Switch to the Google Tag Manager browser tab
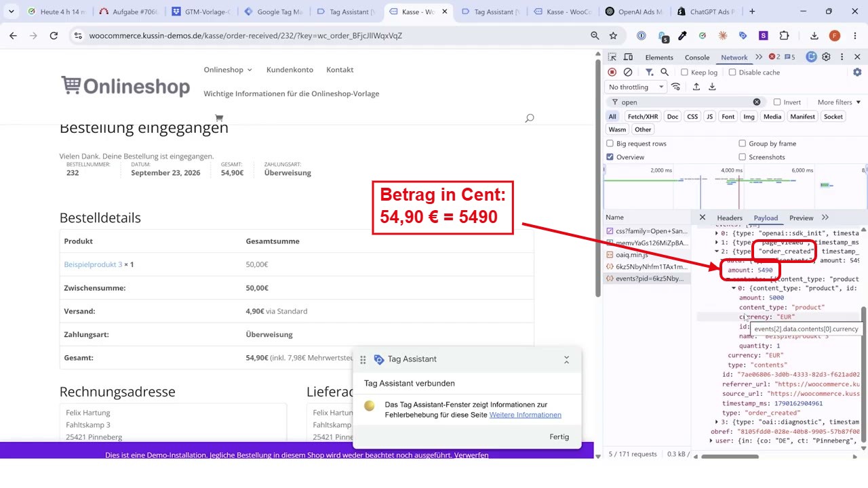The image size is (868, 488). pyautogui.click(x=274, y=12)
